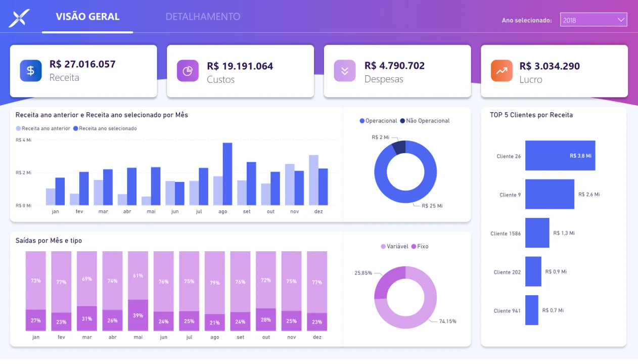Image resolution: width=638 pixels, height=364 pixels.
Task: Toggle Receita ano anterior legend item
Action: click(43, 128)
